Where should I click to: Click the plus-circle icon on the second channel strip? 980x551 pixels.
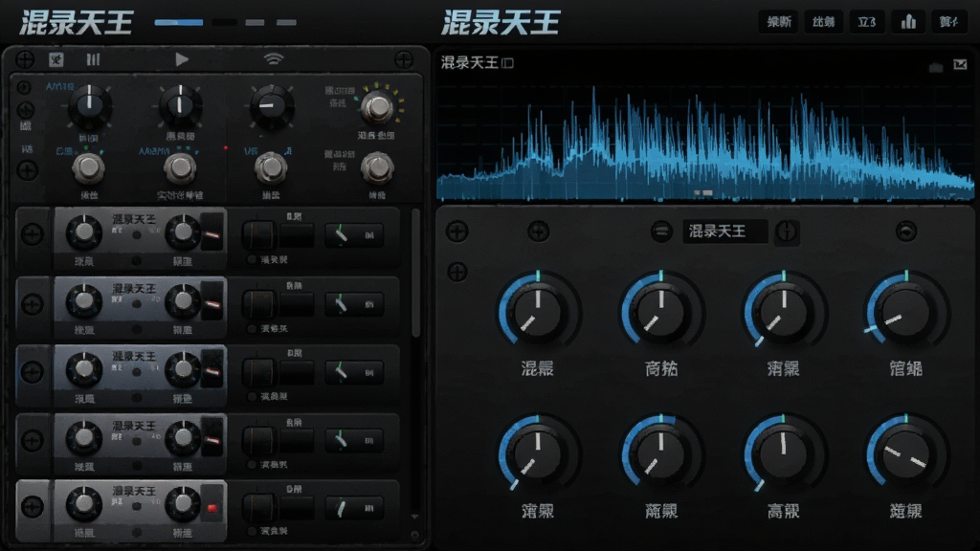point(33,304)
